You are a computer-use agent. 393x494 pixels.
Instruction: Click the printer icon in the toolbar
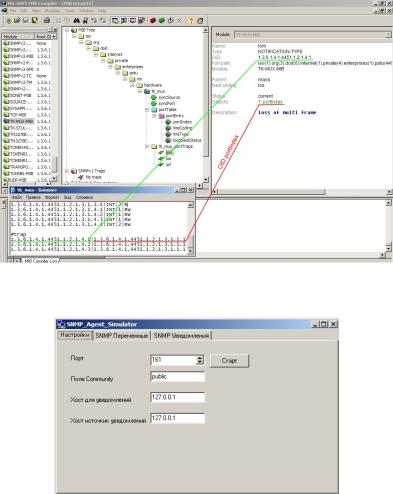pyautogui.click(x=47, y=21)
